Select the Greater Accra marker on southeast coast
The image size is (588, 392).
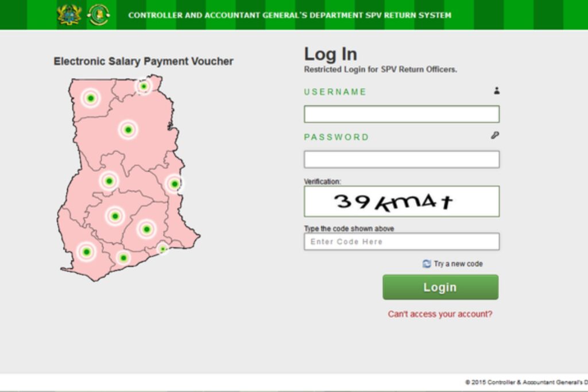click(163, 249)
